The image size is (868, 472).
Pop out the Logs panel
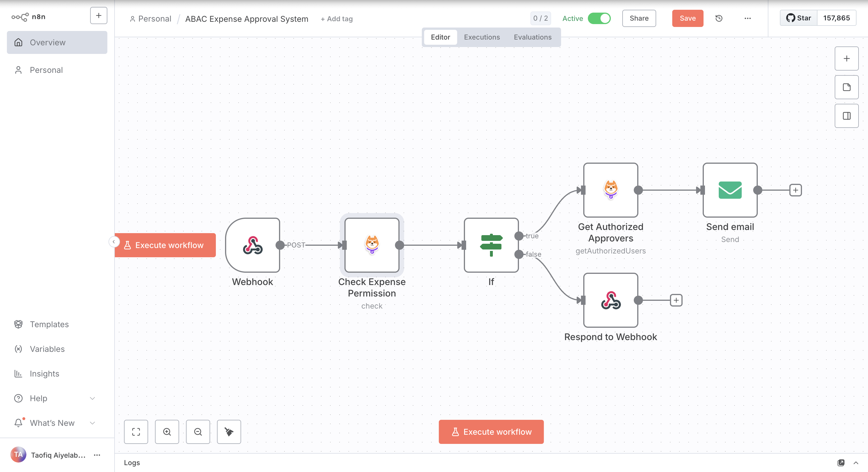pyautogui.click(x=841, y=463)
